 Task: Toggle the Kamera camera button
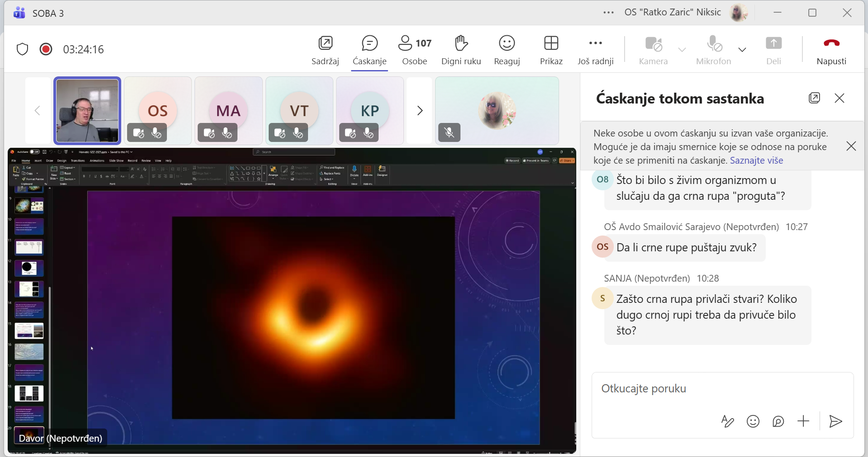point(653,50)
